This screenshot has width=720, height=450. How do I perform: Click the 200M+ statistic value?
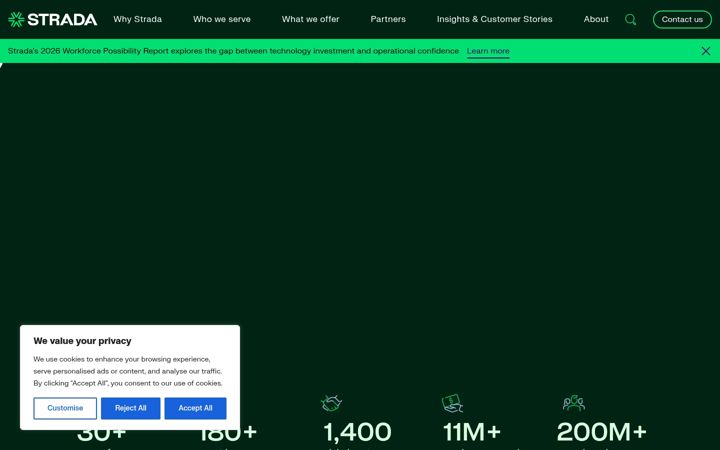click(602, 432)
